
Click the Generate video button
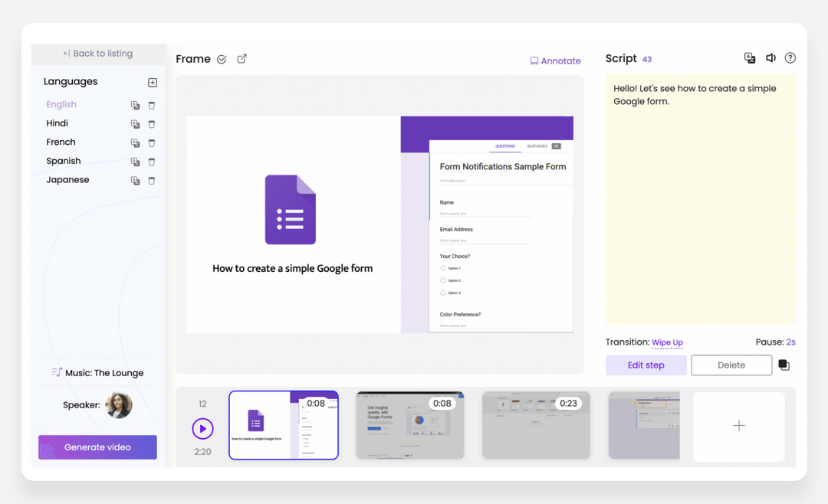pos(97,447)
